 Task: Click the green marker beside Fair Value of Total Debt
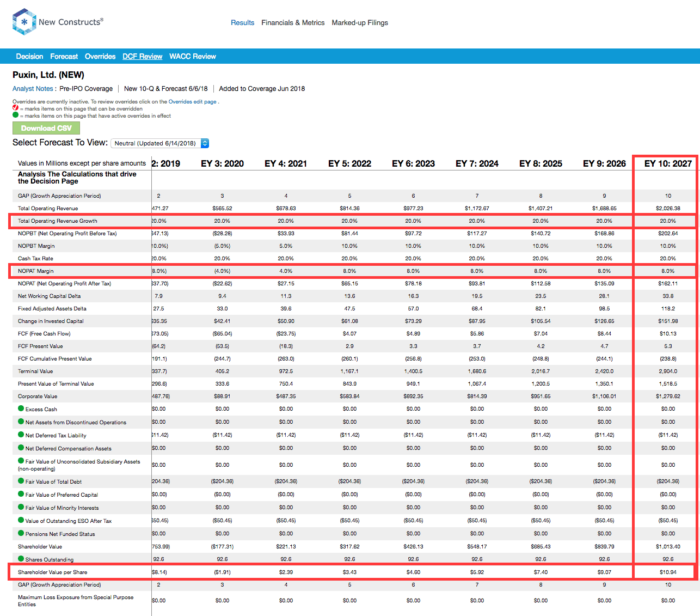click(21, 481)
